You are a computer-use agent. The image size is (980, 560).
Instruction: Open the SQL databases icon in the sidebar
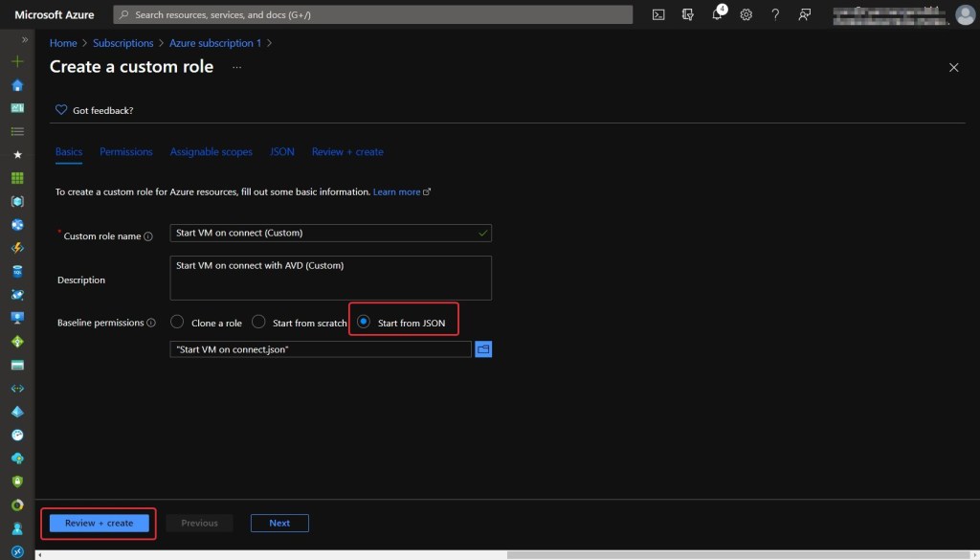click(17, 271)
